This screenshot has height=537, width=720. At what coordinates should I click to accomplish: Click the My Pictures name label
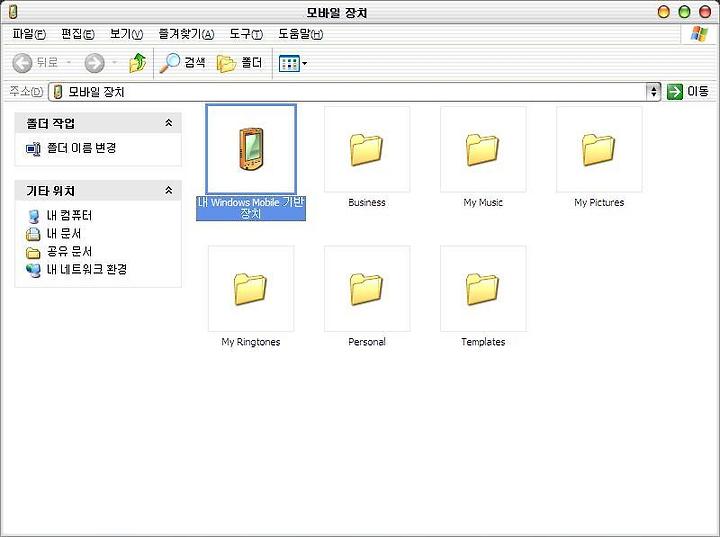click(x=599, y=203)
